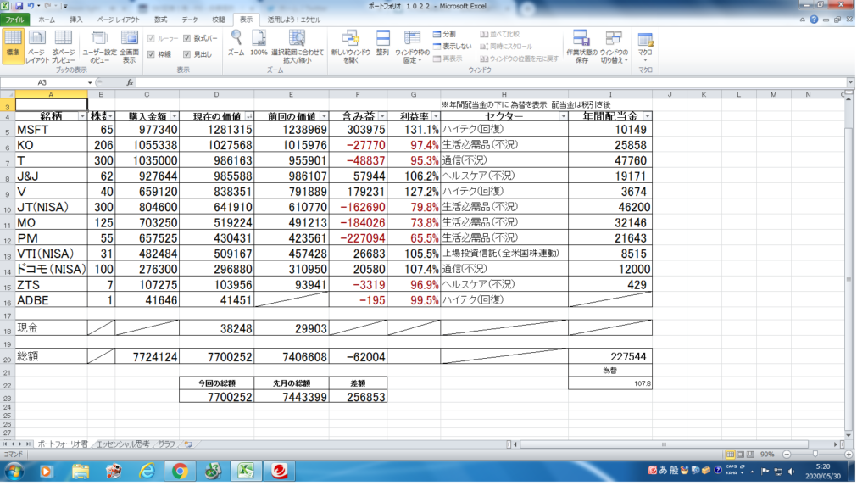Click the vertical scrollbar thumb
The height and width of the screenshot is (486, 868).
point(849,279)
